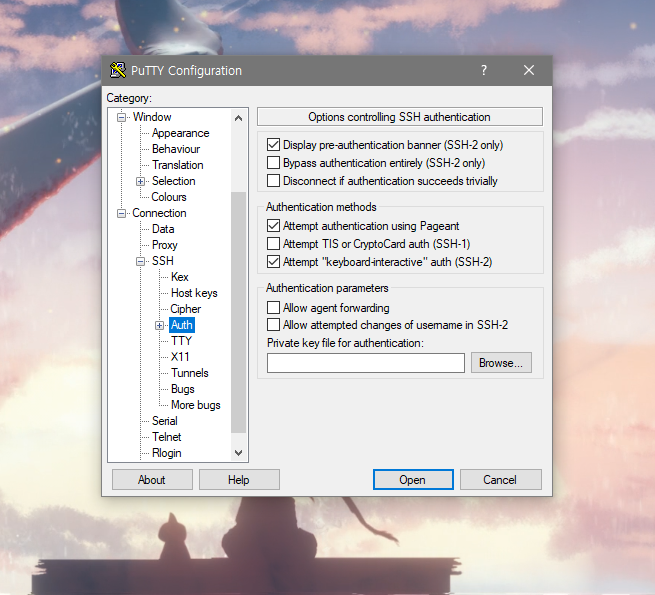
Task: Click Browse for private key file
Action: (x=501, y=363)
